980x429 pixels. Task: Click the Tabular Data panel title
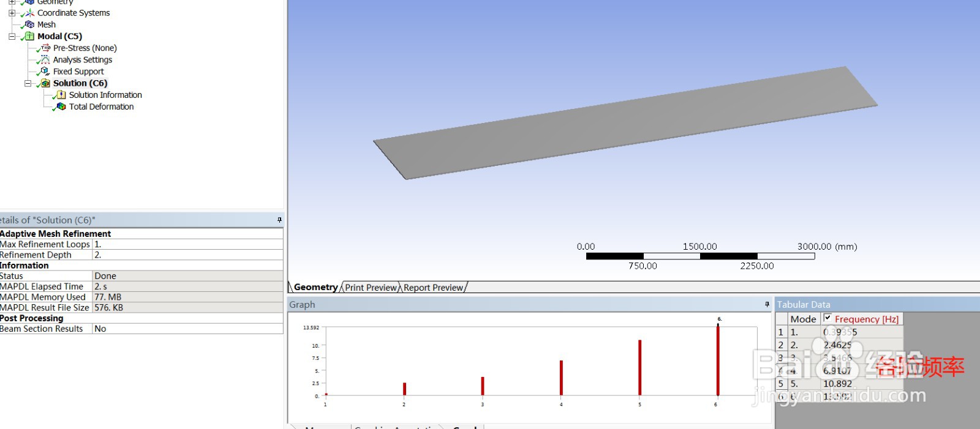tap(804, 304)
